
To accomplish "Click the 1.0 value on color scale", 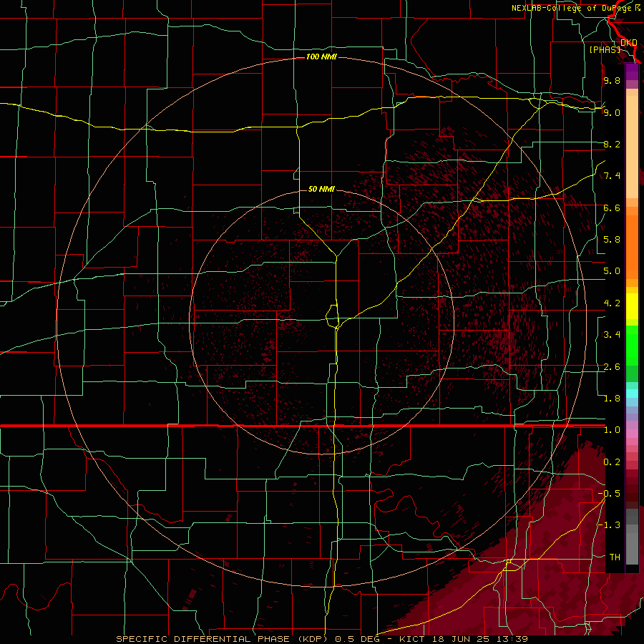I will [612, 430].
